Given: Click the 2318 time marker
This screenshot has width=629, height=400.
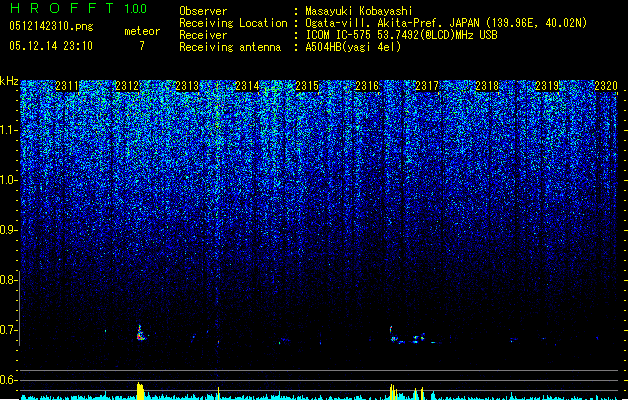Looking at the screenshot, I should point(487,86).
